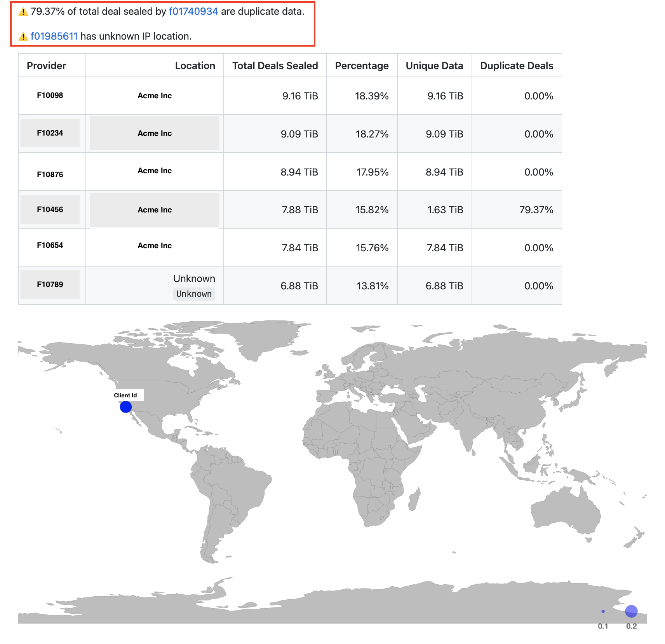Image resolution: width=665 pixels, height=644 pixels.
Task: Click the Total Deals Sealed column header
Action: coord(275,66)
